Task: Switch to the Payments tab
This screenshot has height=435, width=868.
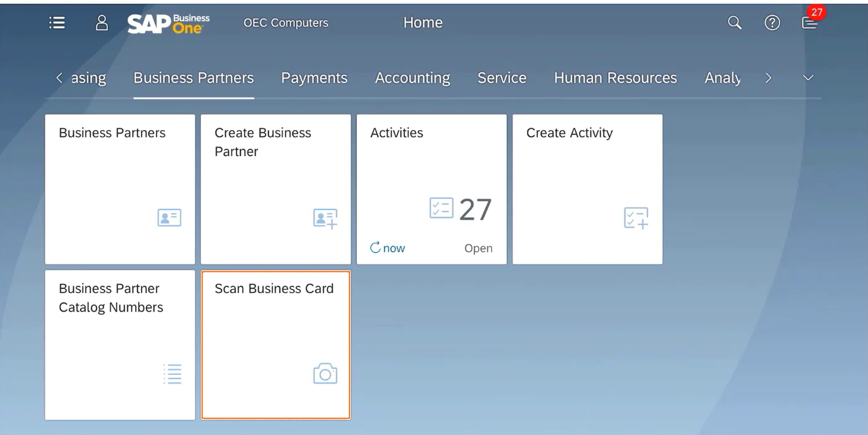Action: point(314,78)
